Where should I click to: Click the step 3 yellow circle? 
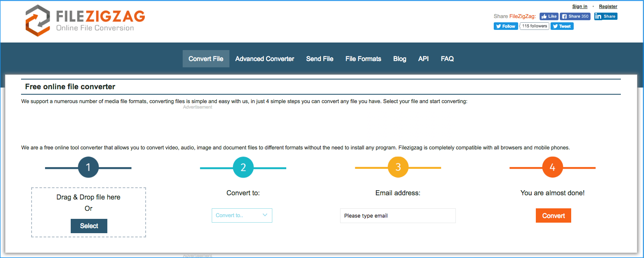398,168
